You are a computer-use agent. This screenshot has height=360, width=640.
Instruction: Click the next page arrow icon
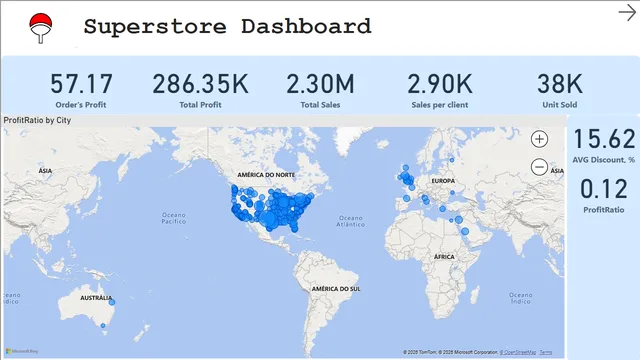point(627,13)
